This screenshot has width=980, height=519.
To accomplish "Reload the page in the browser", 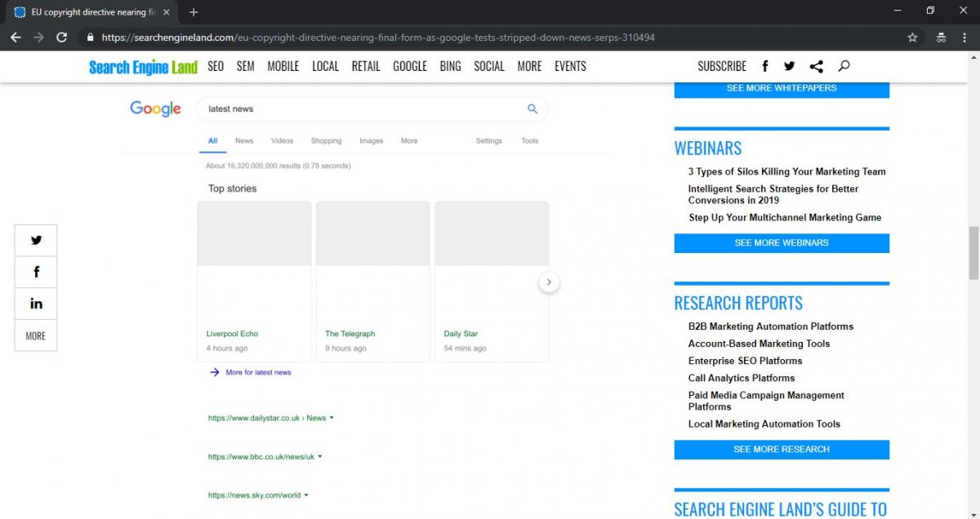I will point(61,38).
